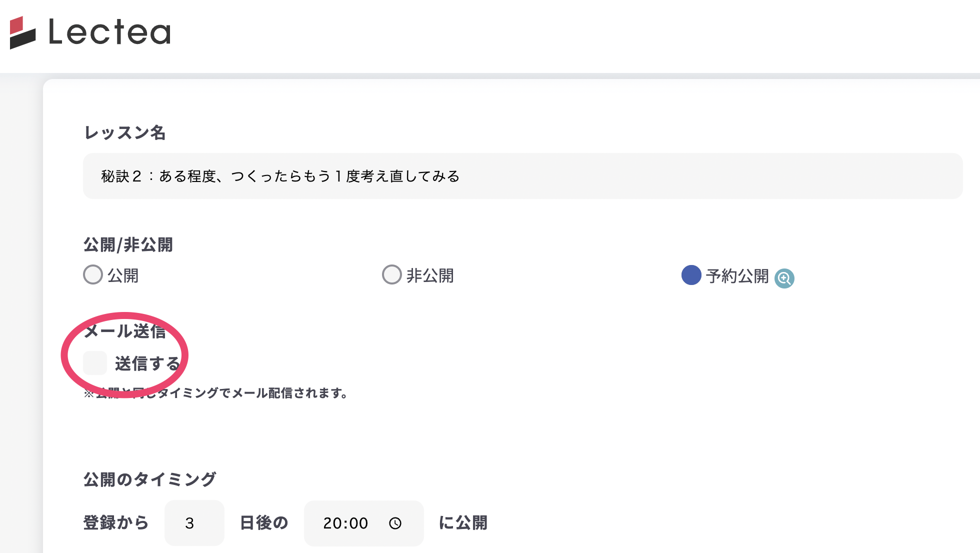Enable the 送信する email checkbox

(95, 363)
